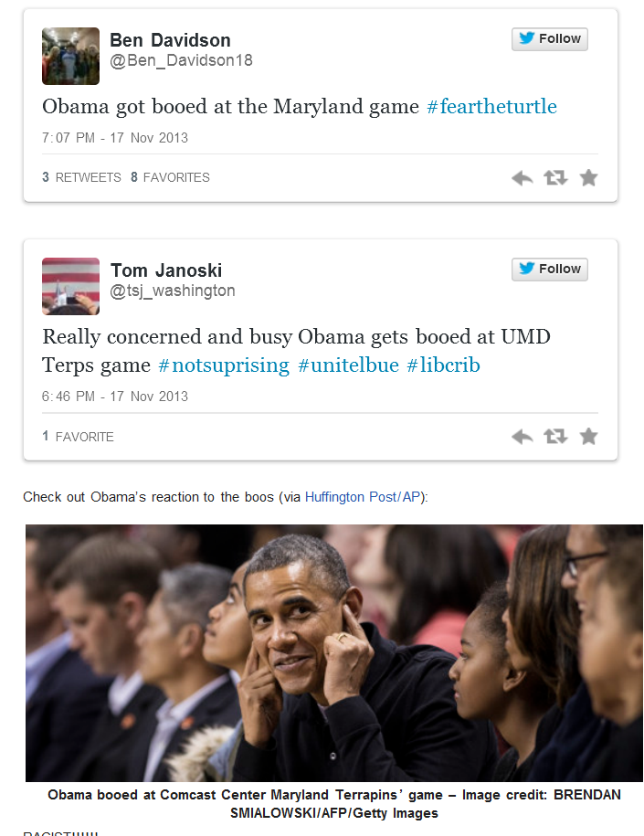Follow Tom Janoski on Twitter
This screenshot has width=644, height=836.
click(x=550, y=270)
